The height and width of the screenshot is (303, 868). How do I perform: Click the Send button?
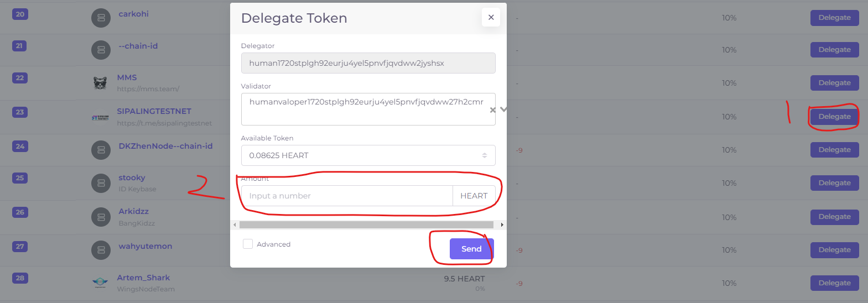coord(471,249)
